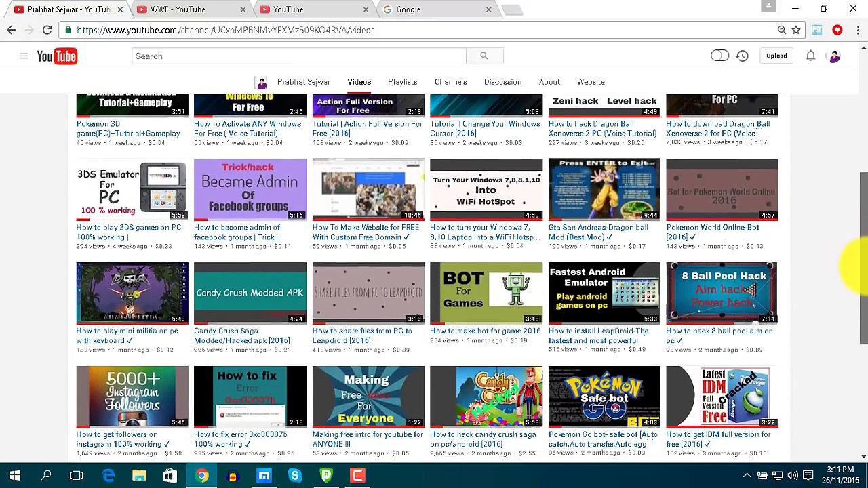868x488 pixels.
Task: Click the YouTube search field
Action: [298, 56]
